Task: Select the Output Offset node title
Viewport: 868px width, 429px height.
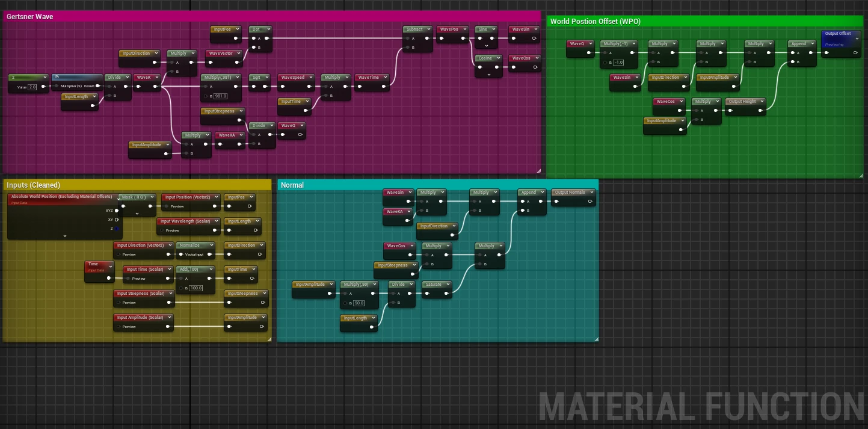Action: pos(838,34)
